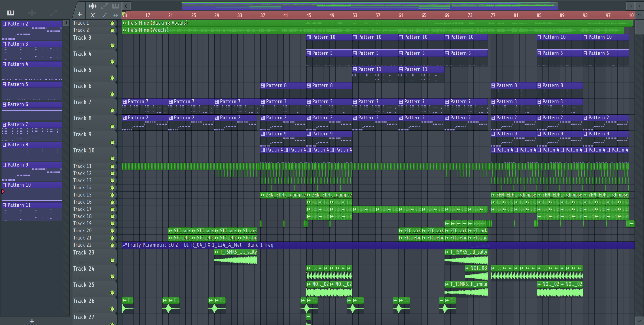
Task: Select the Track 27 header label
Action: [x=84, y=317]
